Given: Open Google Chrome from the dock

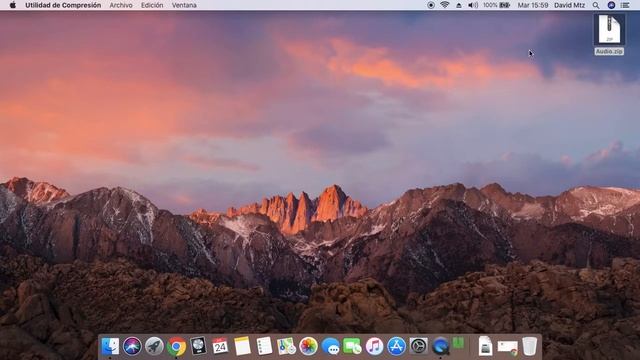Looking at the screenshot, I should (176, 346).
